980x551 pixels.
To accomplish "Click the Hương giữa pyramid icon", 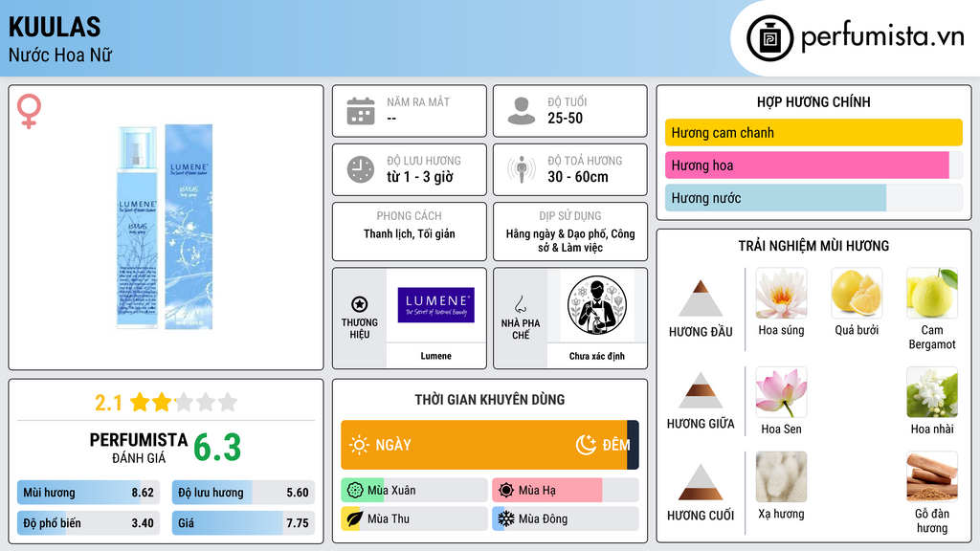I will click(x=701, y=390).
